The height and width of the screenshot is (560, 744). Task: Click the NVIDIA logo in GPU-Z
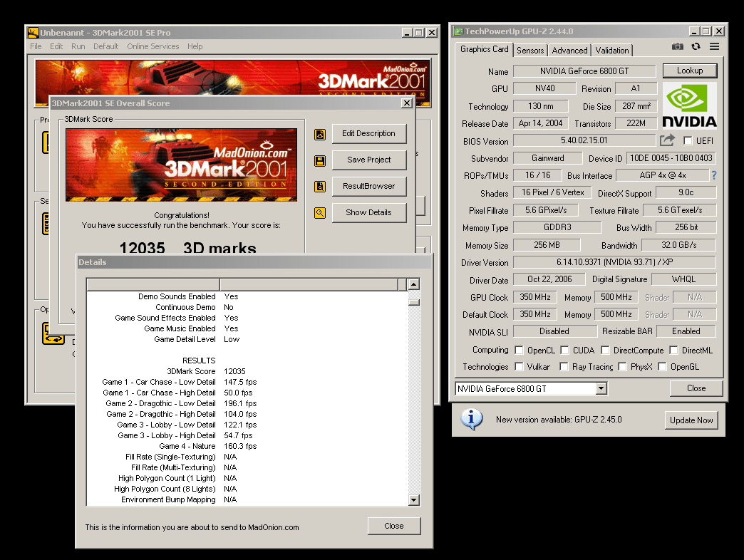pos(689,105)
